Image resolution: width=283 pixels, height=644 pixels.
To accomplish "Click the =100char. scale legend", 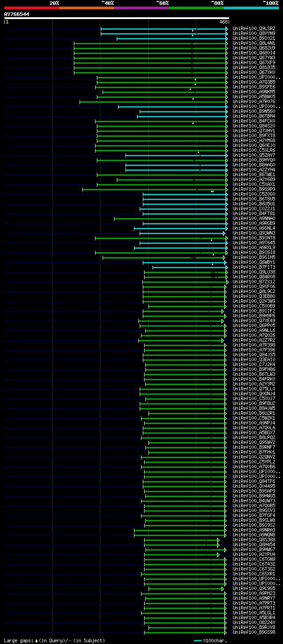I will point(210,640).
